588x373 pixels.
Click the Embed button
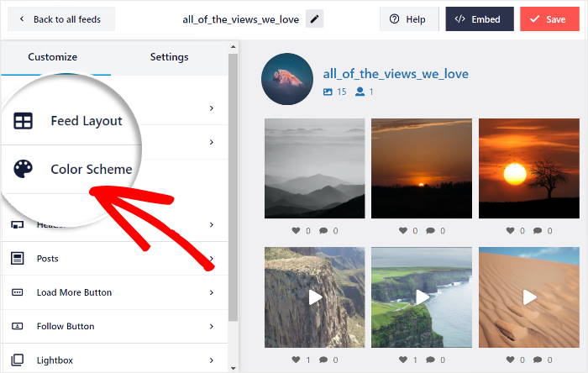click(480, 19)
